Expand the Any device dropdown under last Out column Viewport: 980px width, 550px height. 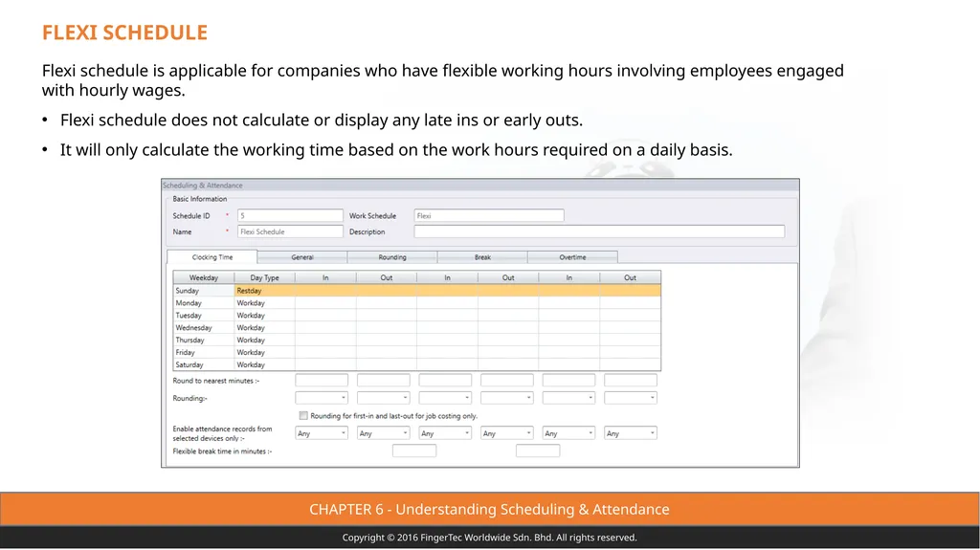click(631, 433)
